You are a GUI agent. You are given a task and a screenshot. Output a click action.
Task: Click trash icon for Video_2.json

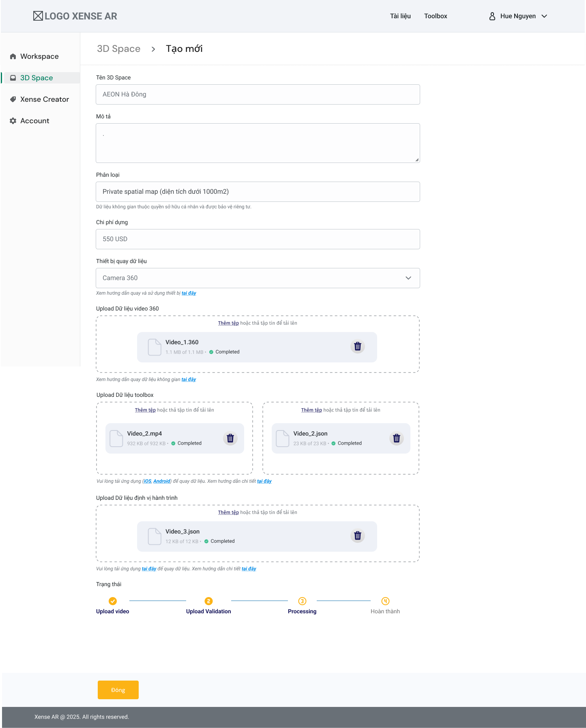pyautogui.click(x=396, y=438)
